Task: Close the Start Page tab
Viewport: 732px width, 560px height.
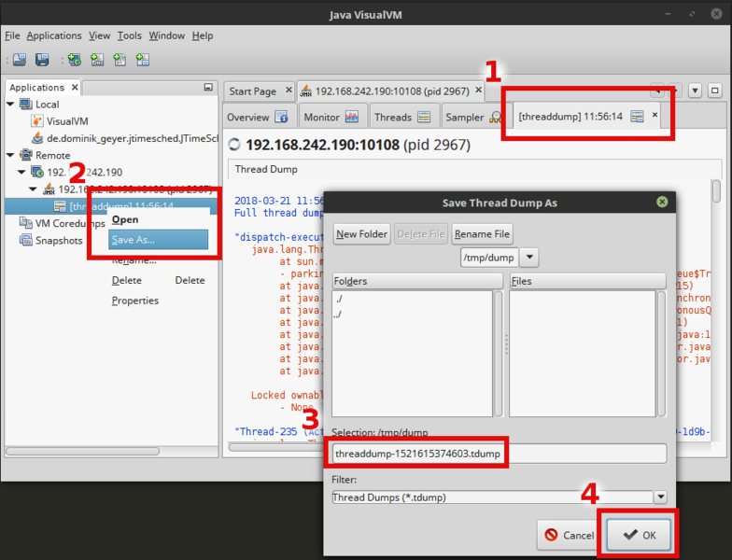Action: (287, 91)
